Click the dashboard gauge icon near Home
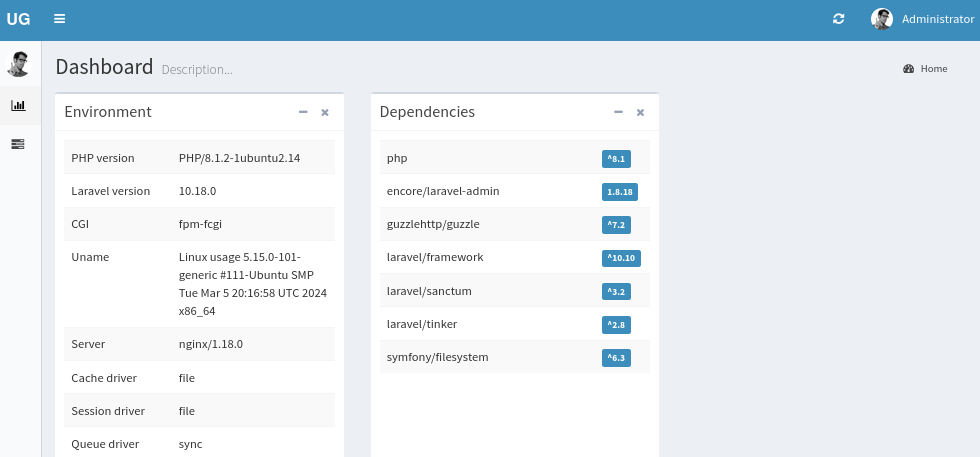The height and width of the screenshot is (457, 980). (x=909, y=69)
